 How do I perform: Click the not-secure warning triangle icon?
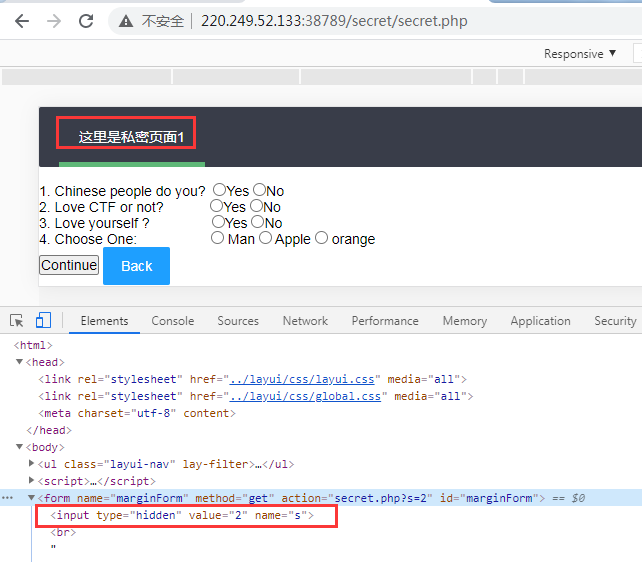[126, 21]
